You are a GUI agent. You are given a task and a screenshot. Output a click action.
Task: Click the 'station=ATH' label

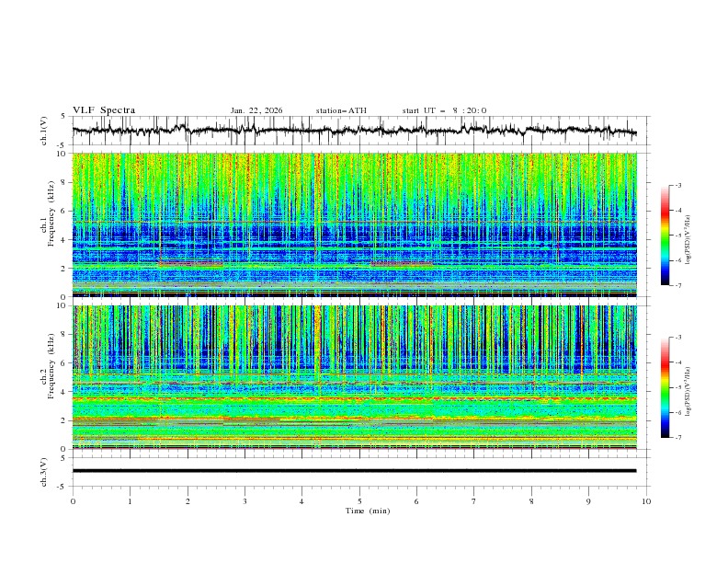(x=341, y=110)
